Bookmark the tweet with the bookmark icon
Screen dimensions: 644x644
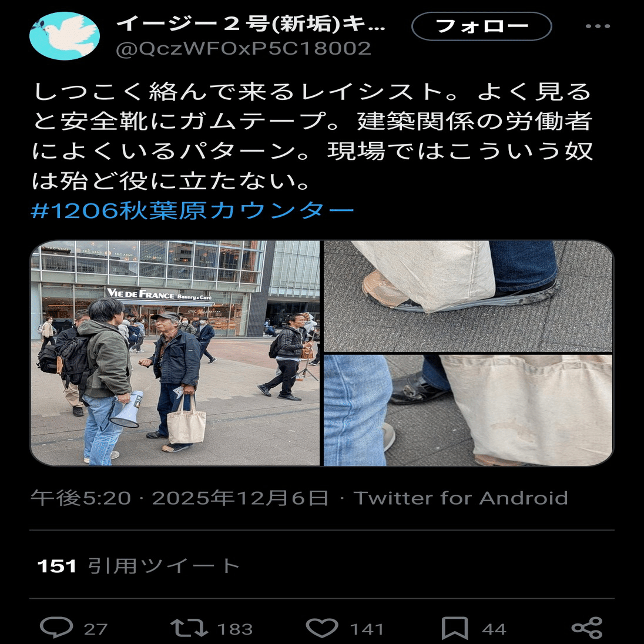(455, 628)
